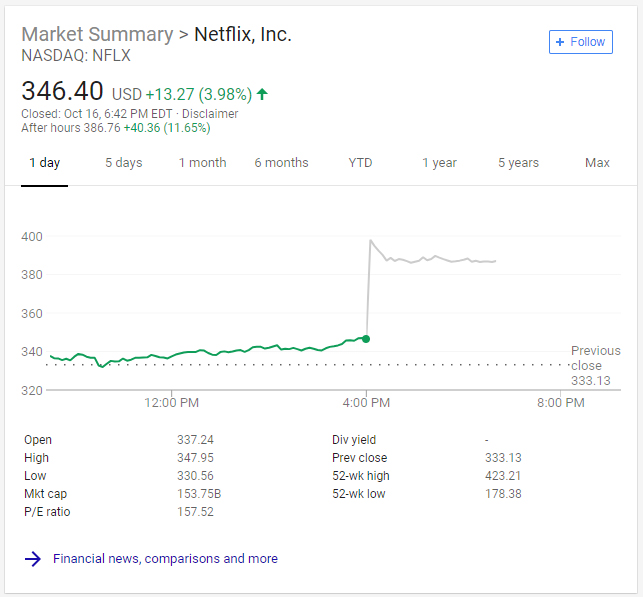The image size is (643, 597).
Task: Click the Netflix, Inc. title
Action: (x=243, y=34)
